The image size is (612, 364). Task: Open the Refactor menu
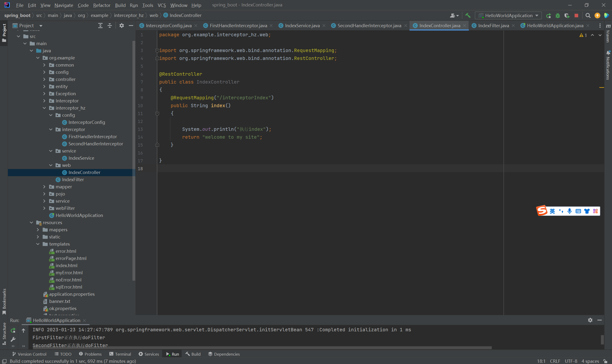101,5
